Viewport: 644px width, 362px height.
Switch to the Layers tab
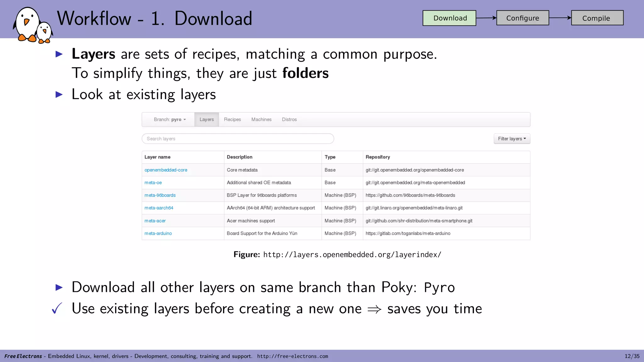[x=207, y=119]
